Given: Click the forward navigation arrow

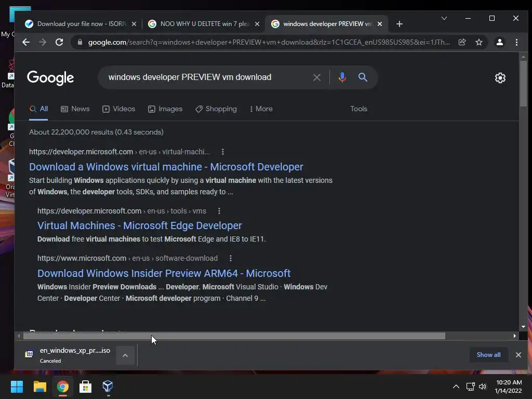Looking at the screenshot, I should tap(43, 42).
